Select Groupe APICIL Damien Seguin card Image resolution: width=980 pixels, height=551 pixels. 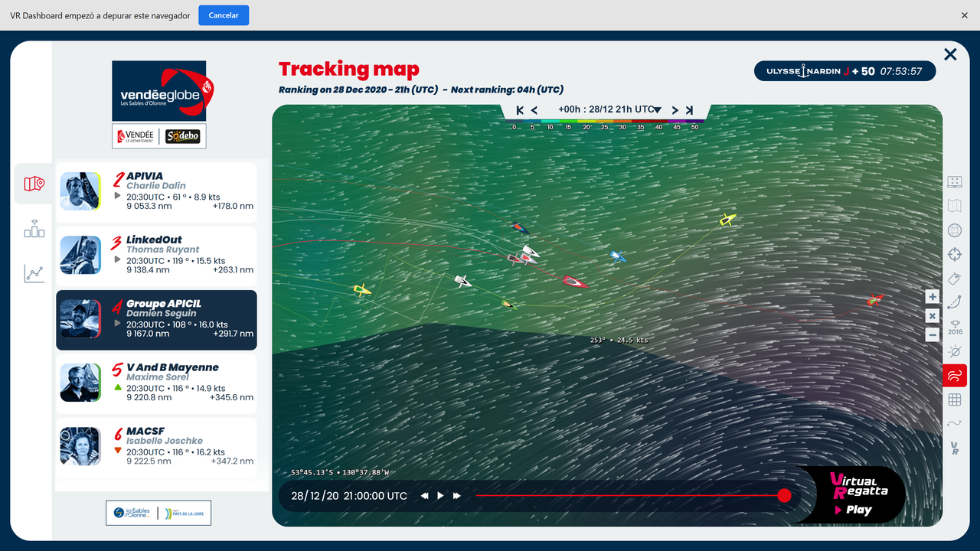coord(156,319)
